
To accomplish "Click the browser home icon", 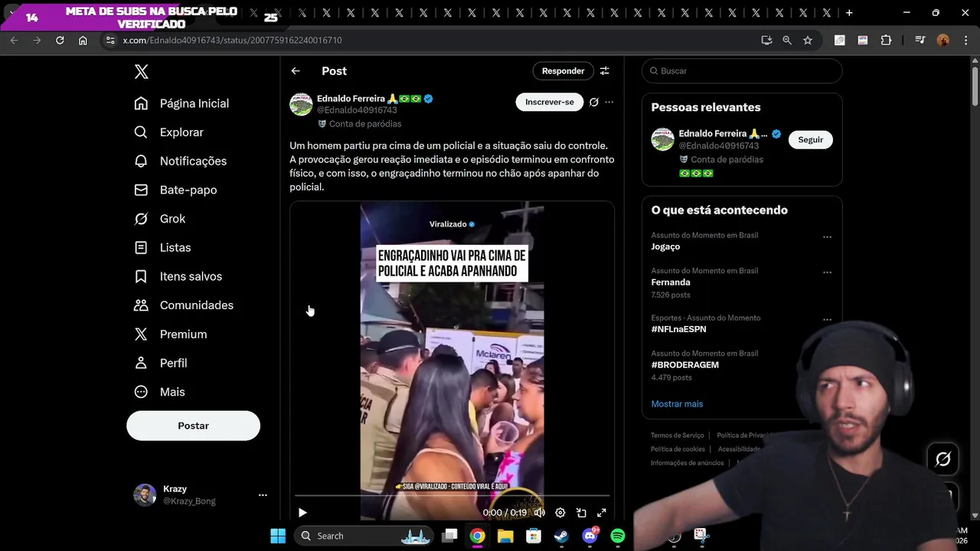I will tap(83, 40).
